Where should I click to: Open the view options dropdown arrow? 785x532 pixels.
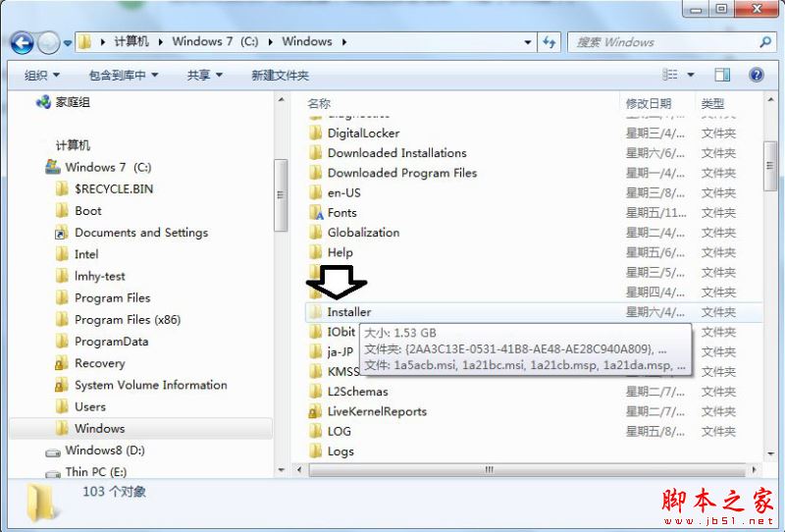(x=691, y=75)
